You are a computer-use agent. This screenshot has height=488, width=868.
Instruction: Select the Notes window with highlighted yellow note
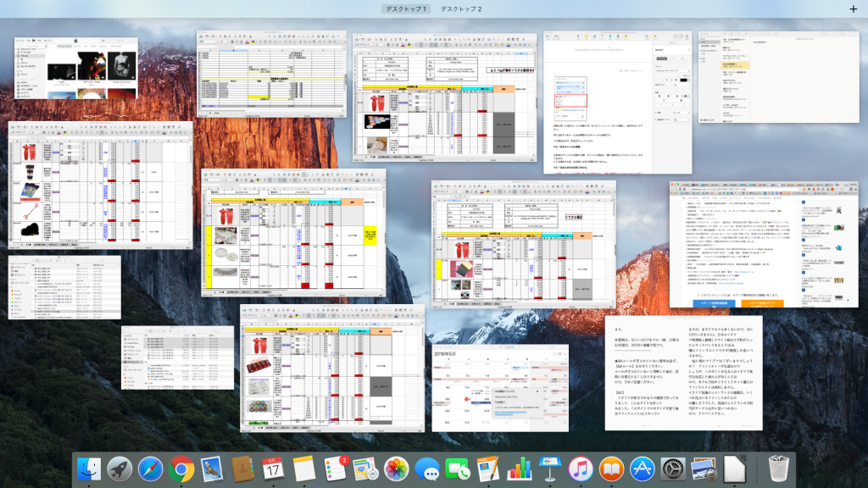(x=778, y=77)
